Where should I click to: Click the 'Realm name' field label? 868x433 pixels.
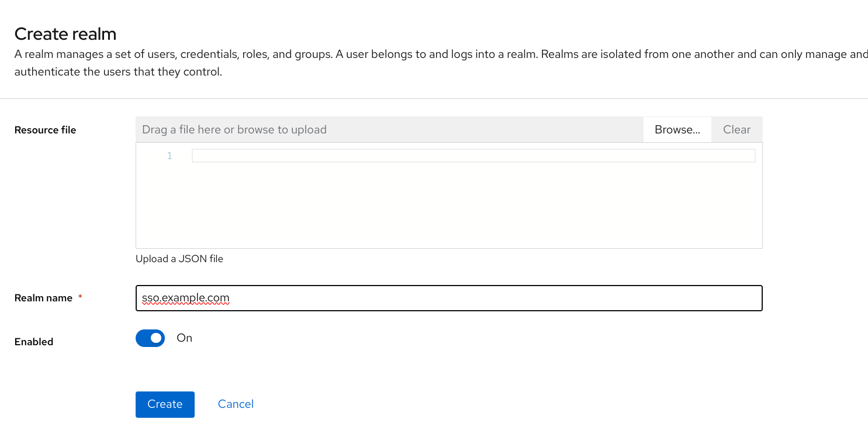point(43,298)
